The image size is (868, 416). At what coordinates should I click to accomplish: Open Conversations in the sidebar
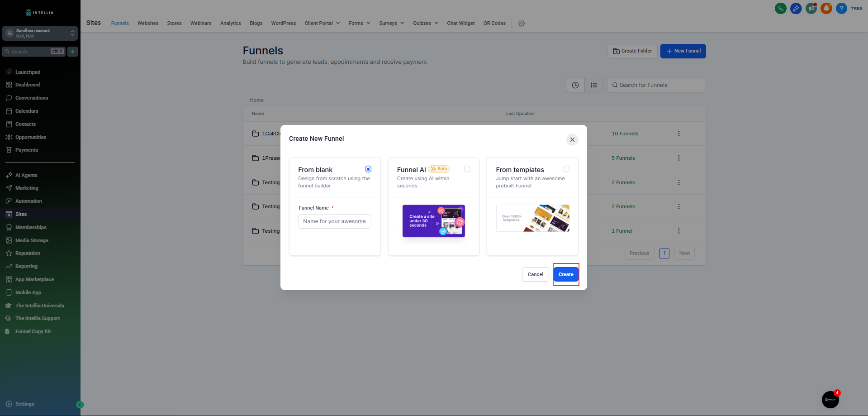(31, 98)
